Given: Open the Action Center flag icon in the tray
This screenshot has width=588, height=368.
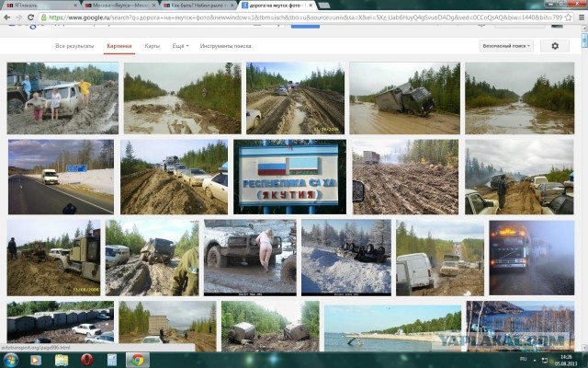Looking at the screenshot, I should pyautogui.click(x=545, y=360).
